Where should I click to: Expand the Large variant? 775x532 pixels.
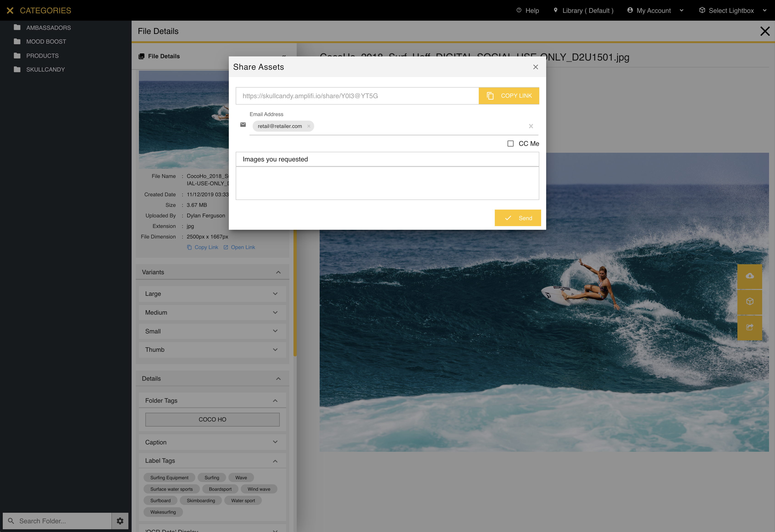[275, 294]
